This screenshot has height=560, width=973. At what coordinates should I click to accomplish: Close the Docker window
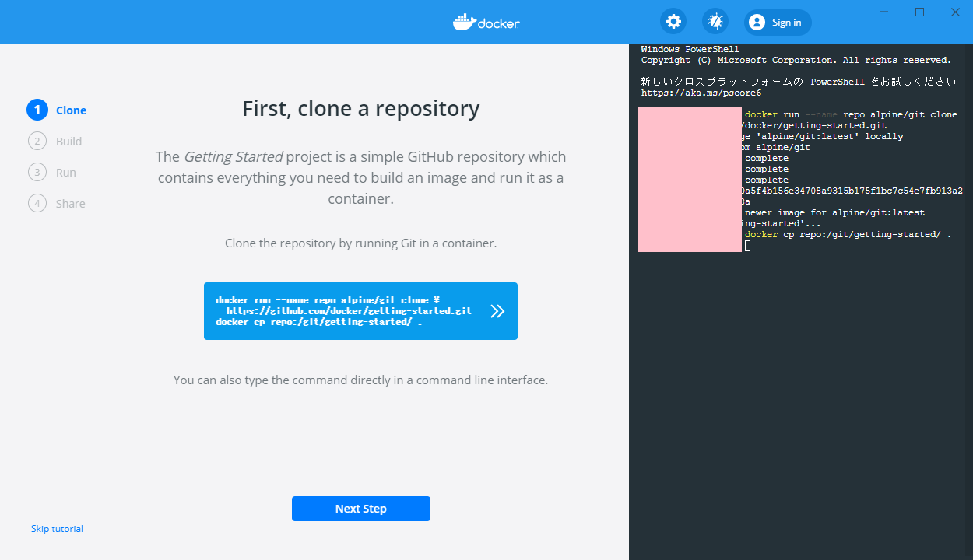(x=955, y=12)
